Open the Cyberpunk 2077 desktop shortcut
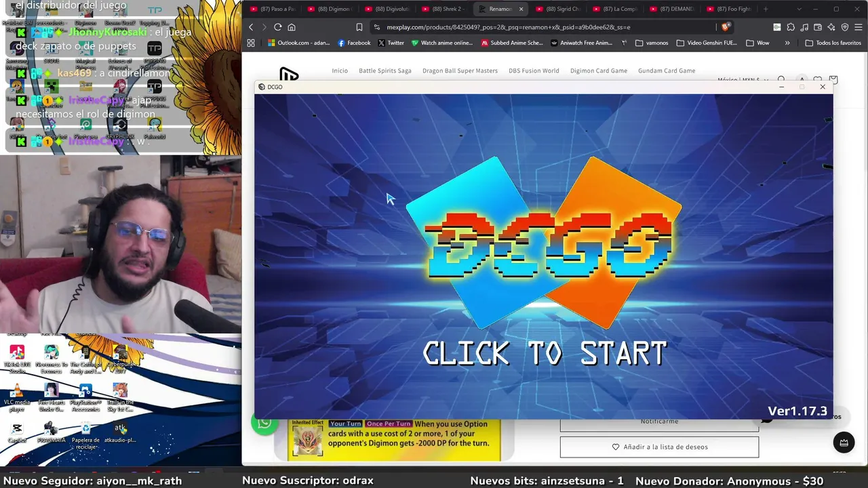 coord(120,359)
